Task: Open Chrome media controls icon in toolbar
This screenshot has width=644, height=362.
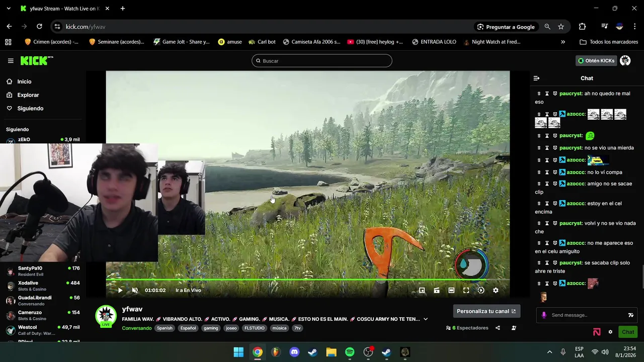Action: (604, 27)
